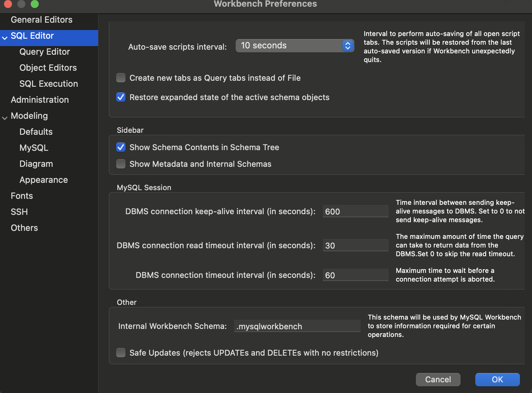Open Fonts preferences
Image resolution: width=532 pixels, height=393 pixels.
22,196
